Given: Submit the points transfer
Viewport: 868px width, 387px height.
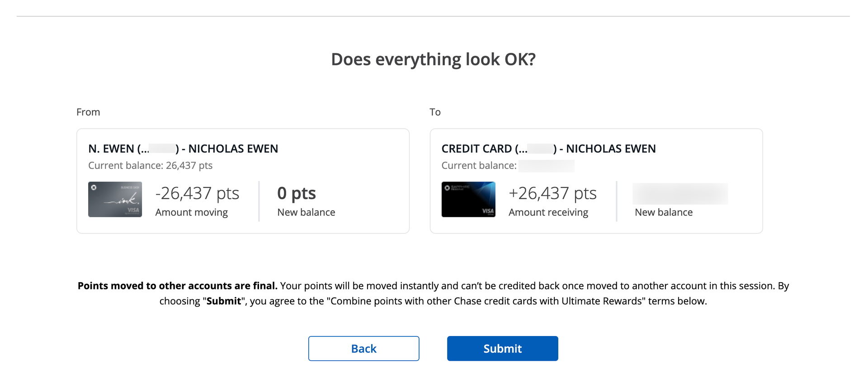Looking at the screenshot, I should (x=502, y=348).
